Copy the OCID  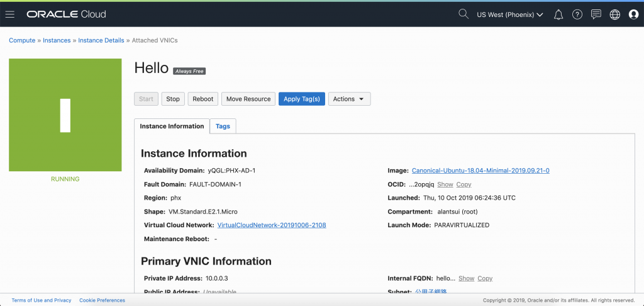464,184
